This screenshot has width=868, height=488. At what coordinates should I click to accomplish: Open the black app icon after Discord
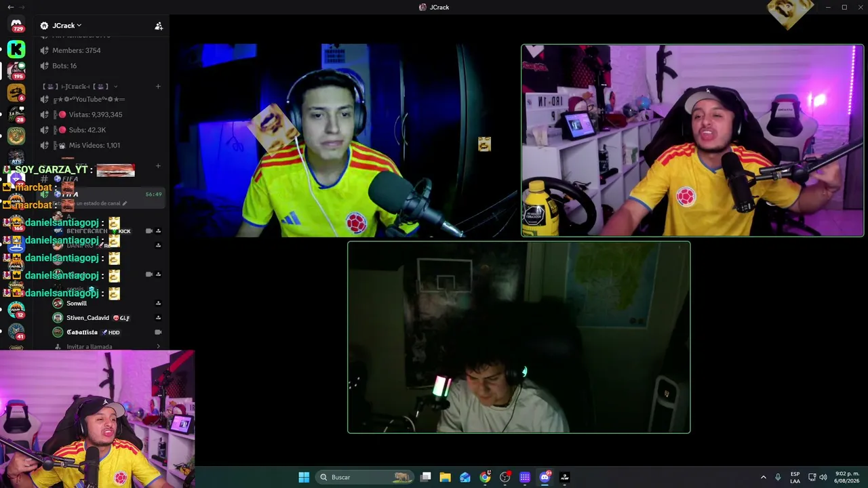click(x=565, y=477)
